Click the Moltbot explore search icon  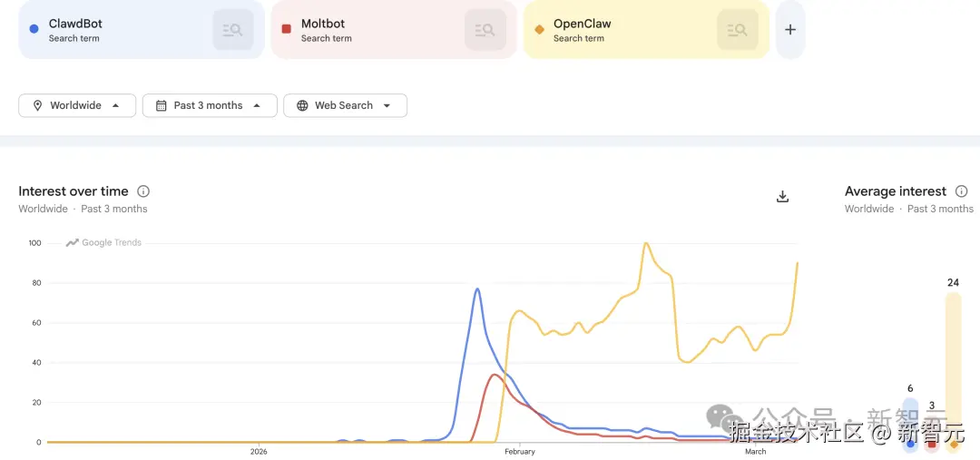click(485, 30)
